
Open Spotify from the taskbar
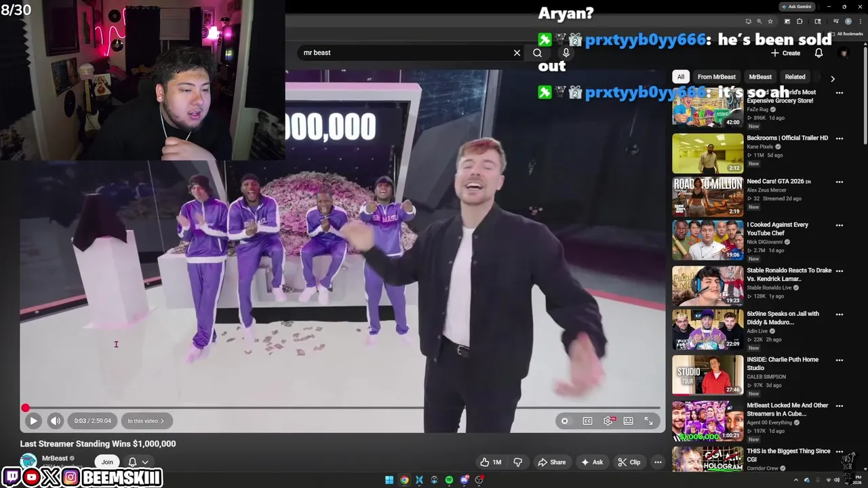pyautogui.click(x=449, y=480)
